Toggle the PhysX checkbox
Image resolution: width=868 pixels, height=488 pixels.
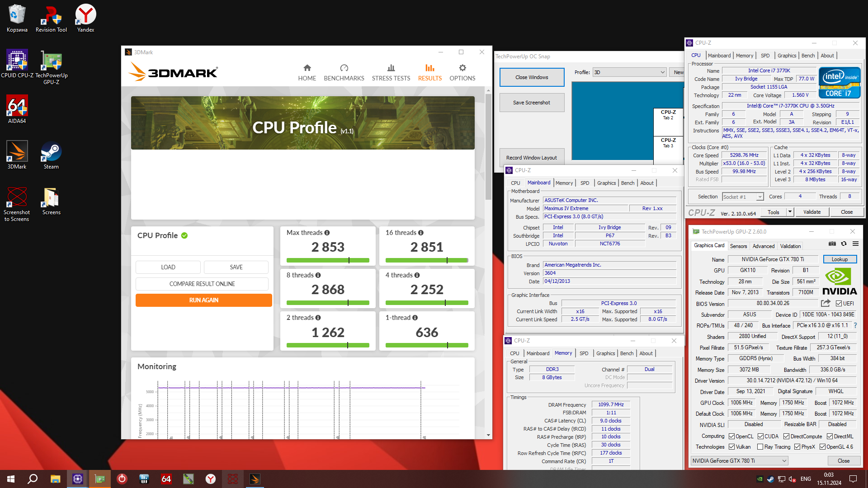pos(797,447)
